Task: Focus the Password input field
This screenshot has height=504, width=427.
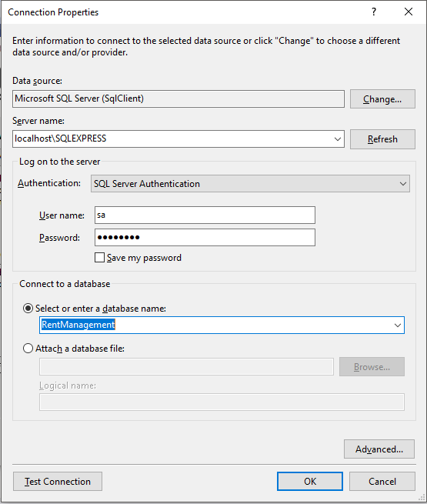Action: [x=205, y=238]
